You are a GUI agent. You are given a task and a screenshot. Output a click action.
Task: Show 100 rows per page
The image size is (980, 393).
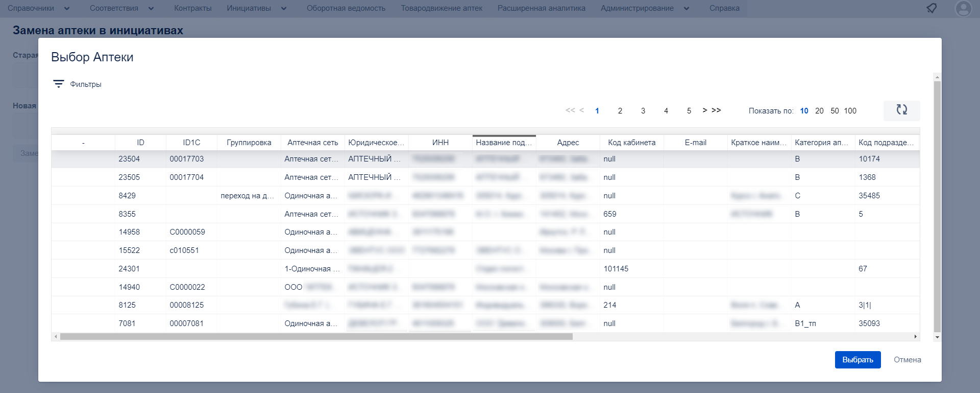(850, 111)
